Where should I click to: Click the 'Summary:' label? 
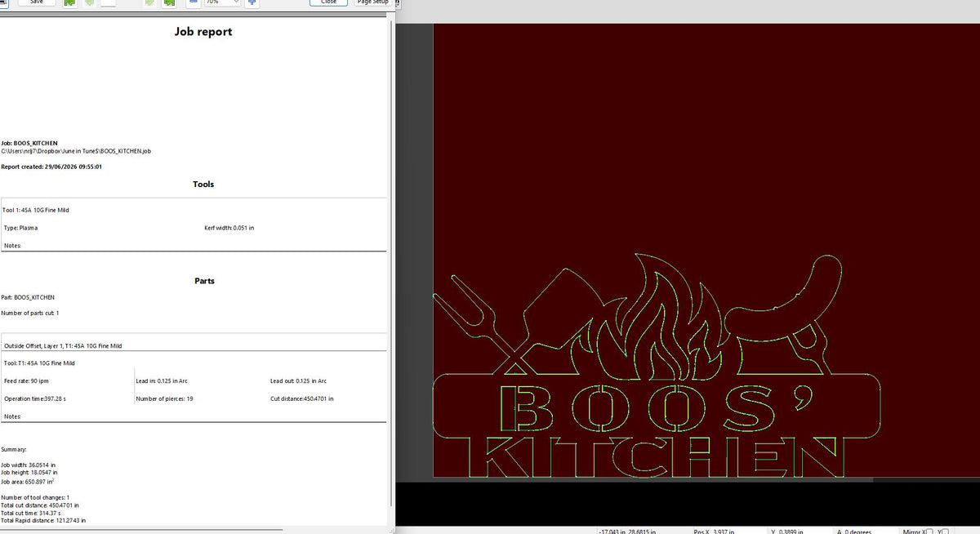tap(14, 449)
